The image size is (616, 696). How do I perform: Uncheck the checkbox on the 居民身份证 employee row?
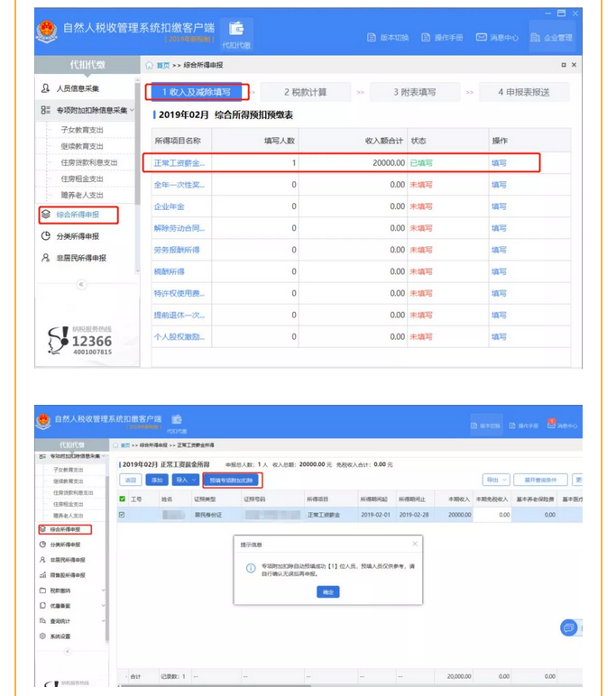(124, 515)
